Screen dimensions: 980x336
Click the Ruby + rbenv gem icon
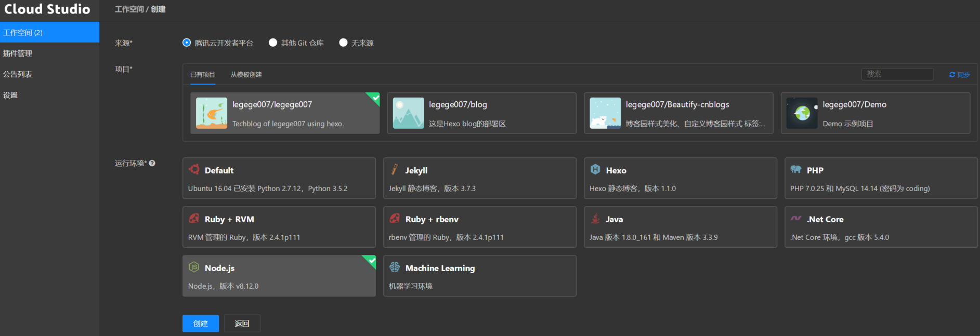coord(395,218)
